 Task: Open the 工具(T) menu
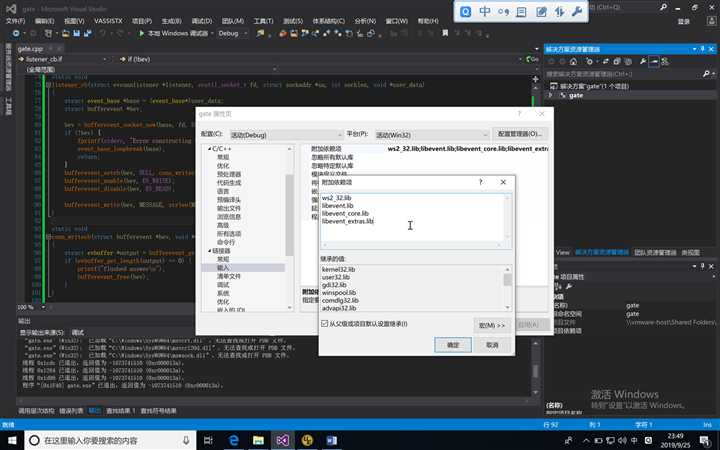point(263,21)
